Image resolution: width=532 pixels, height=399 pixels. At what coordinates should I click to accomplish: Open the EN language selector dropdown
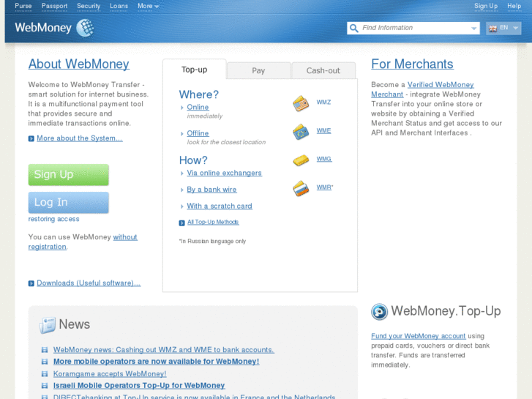click(x=503, y=28)
